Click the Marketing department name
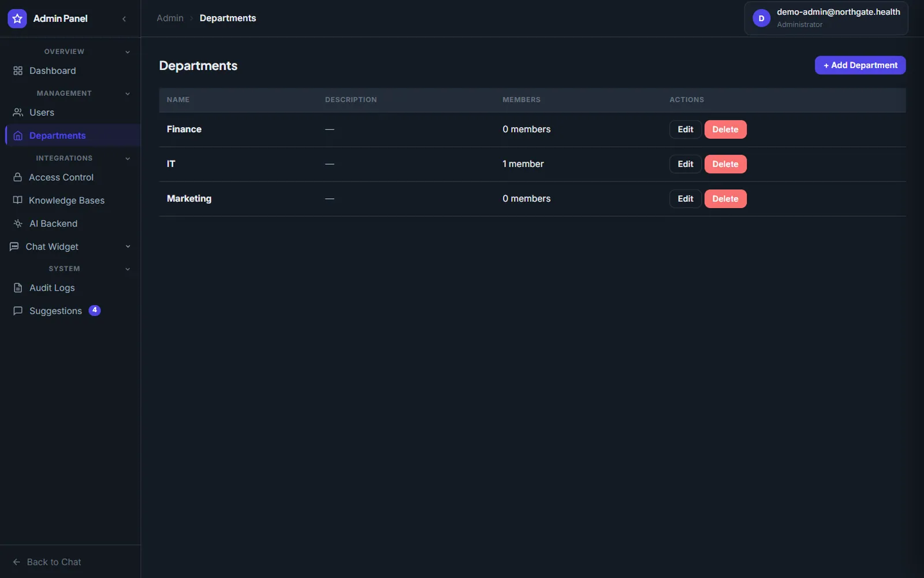Viewport: 924px width, 578px height. pos(189,198)
